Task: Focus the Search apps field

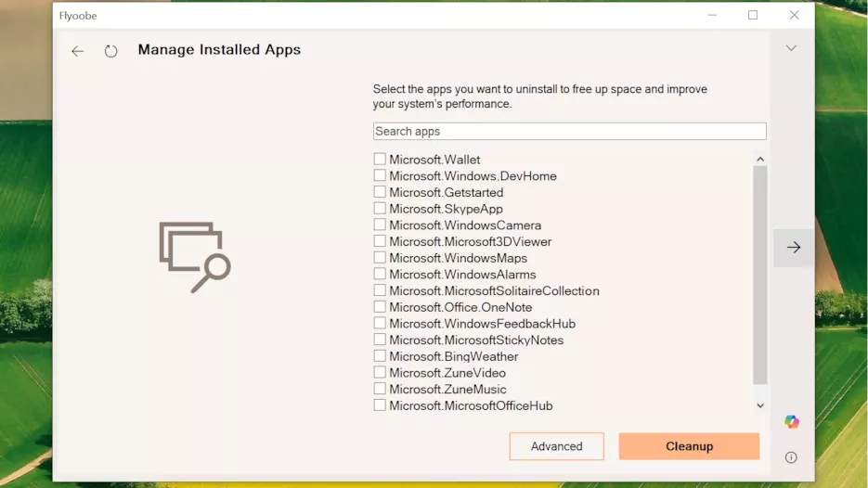Action: pyautogui.click(x=569, y=132)
